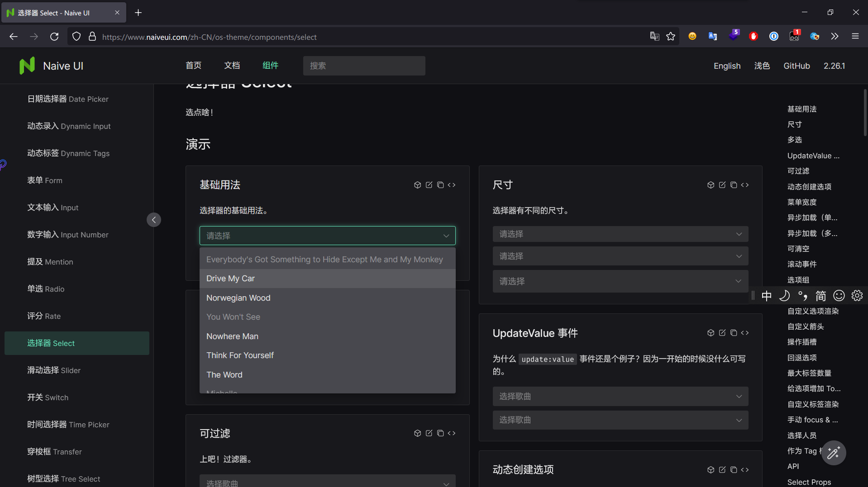Click the floating pencil edit button
The image size is (868, 487).
(x=834, y=453)
